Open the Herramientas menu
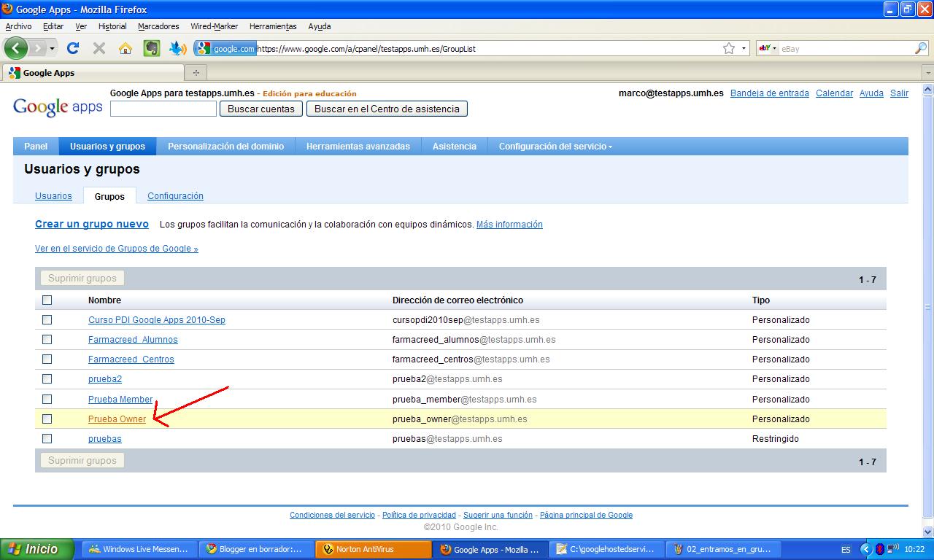The image size is (934, 560). 273,26
